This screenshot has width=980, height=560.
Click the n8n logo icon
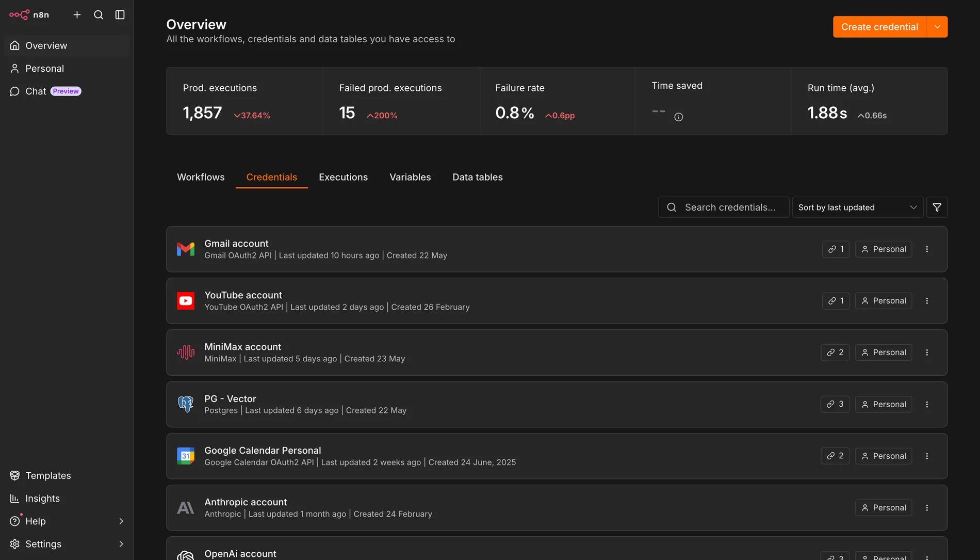(20, 14)
